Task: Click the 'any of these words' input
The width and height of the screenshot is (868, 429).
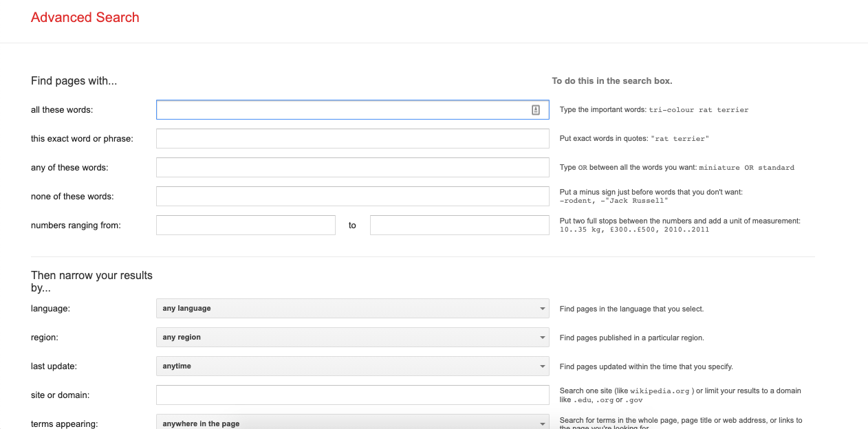Action: pos(352,168)
